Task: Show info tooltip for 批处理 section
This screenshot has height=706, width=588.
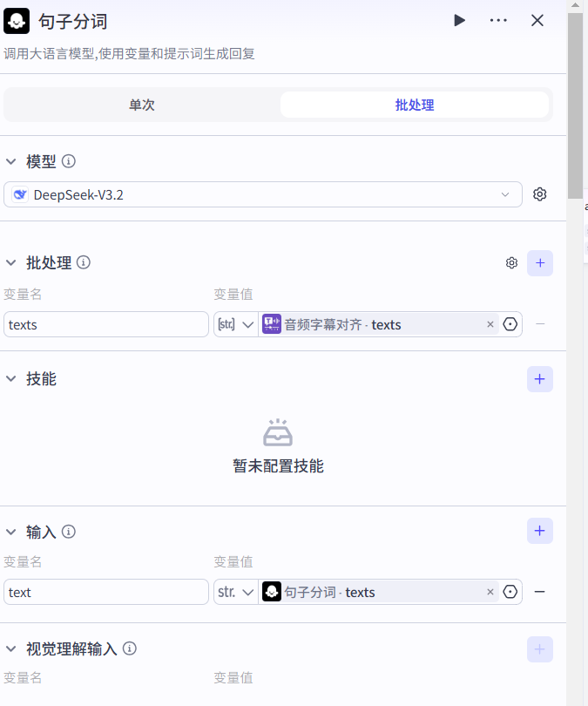Action: coord(84,262)
